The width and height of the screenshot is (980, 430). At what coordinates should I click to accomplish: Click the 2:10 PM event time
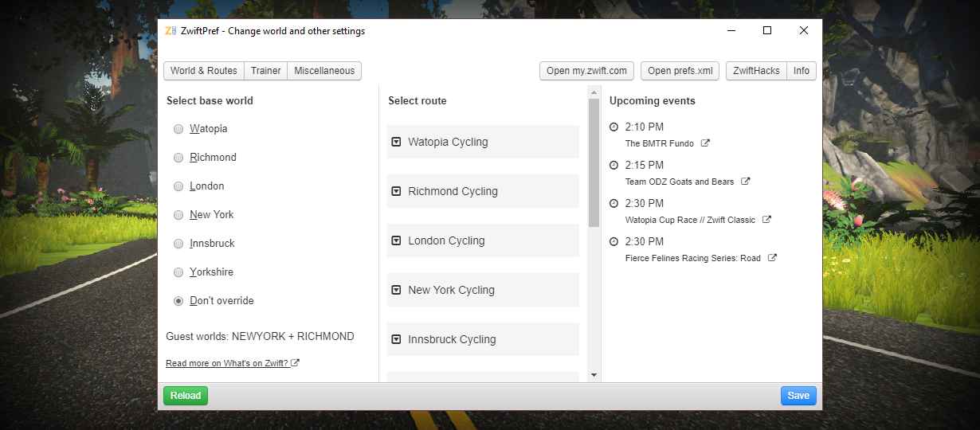[645, 127]
